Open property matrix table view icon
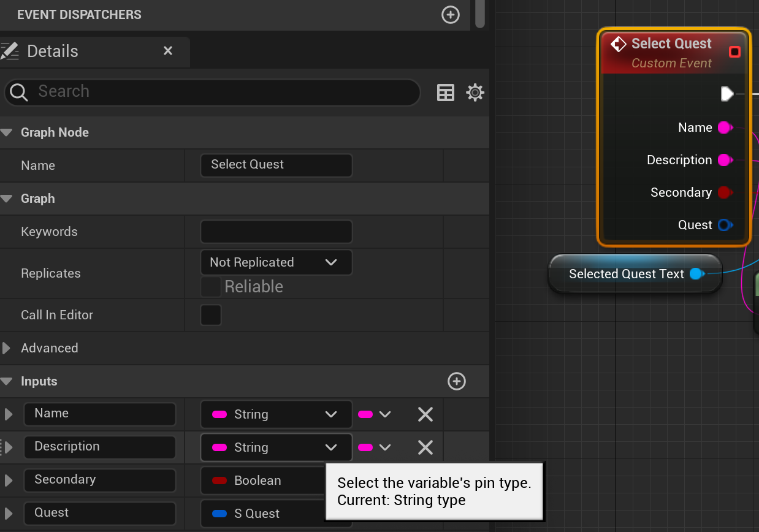 coord(446,93)
